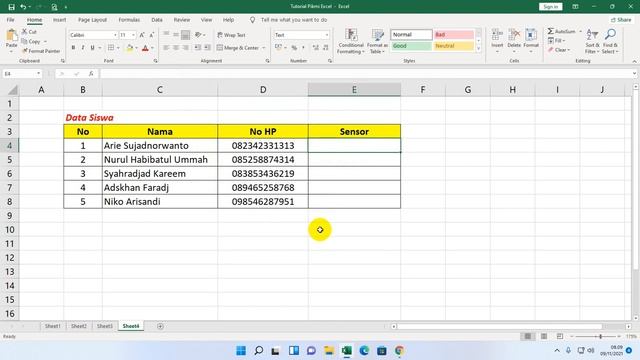
Task: Switch to the Formulas tab
Action: [129, 20]
